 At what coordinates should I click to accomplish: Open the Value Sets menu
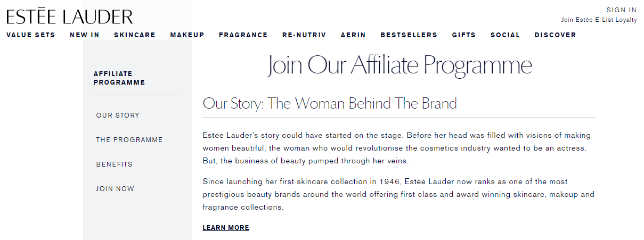(31, 35)
